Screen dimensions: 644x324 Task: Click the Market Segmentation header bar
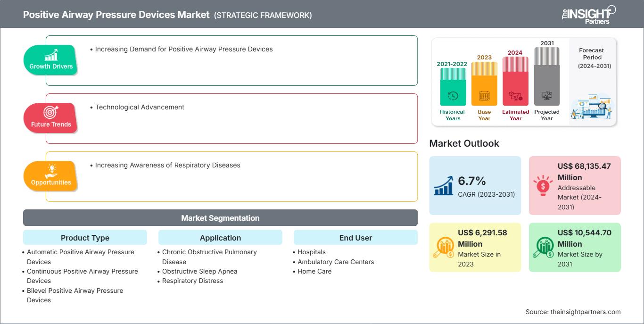220,218
